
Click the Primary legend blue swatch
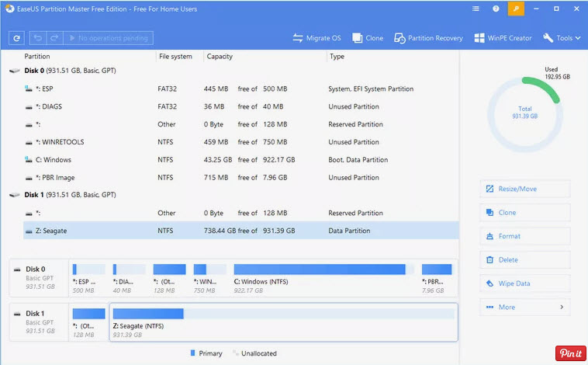192,353
